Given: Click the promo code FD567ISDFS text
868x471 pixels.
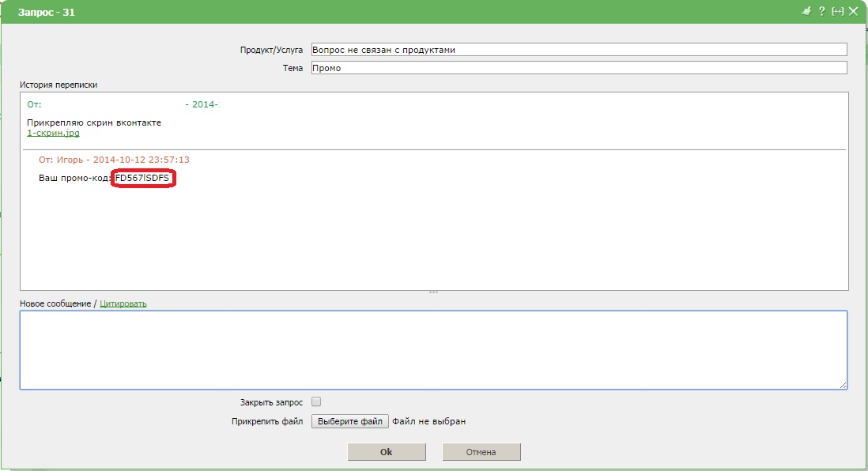Looking at the screenshot, I should coord(143,179).
